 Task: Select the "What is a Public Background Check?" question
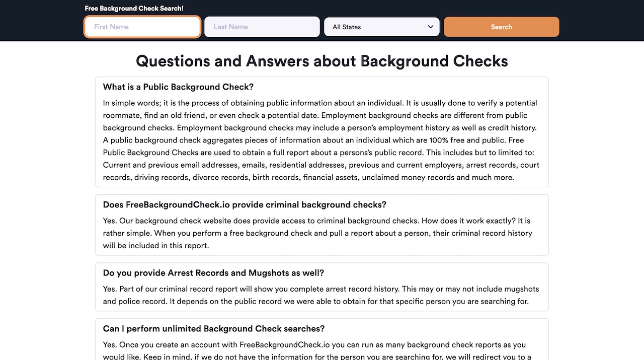[x=178, y=87]
